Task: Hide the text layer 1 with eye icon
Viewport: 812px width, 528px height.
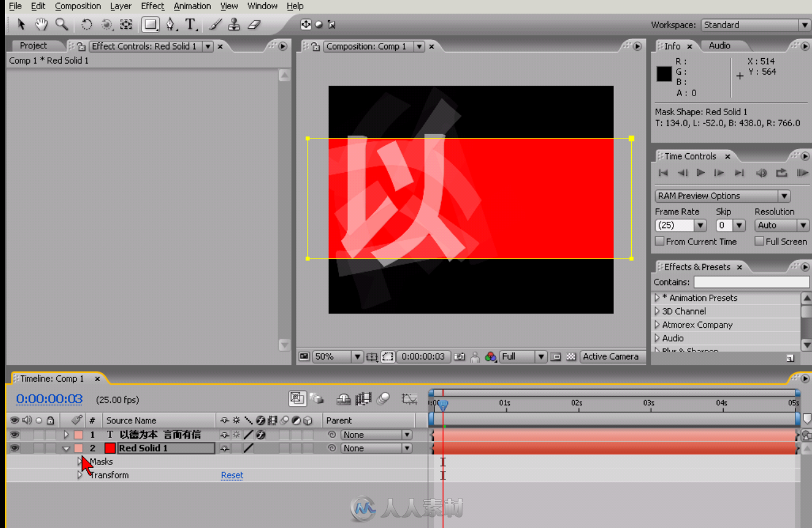Action: click(14, 434)
